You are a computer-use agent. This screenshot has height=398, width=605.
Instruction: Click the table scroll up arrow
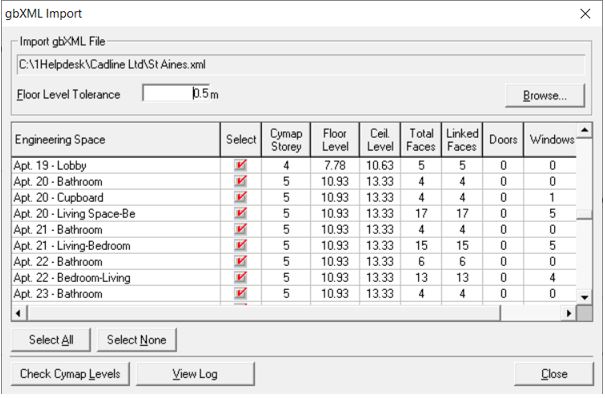(585, 131)
